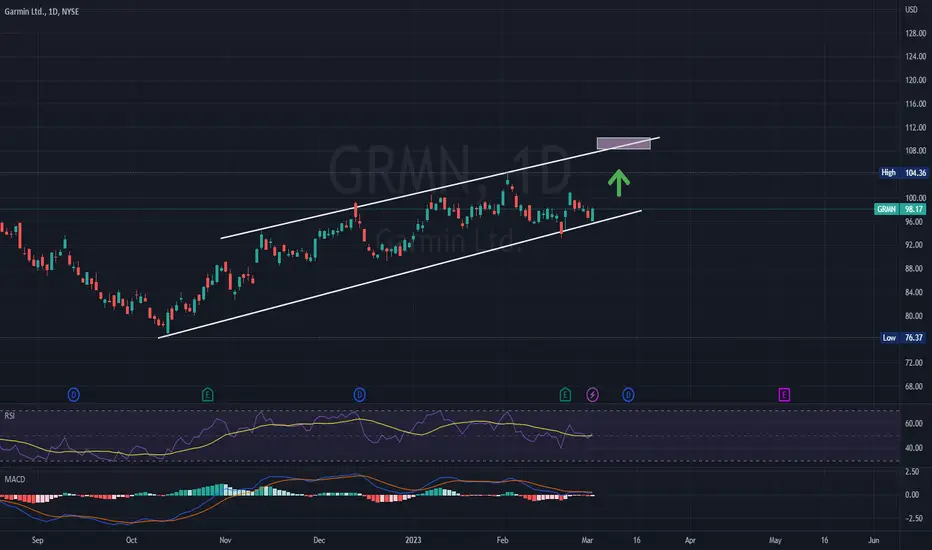Click the 124.00 price axis label
The image size is (932, 550).
(915, 56)
